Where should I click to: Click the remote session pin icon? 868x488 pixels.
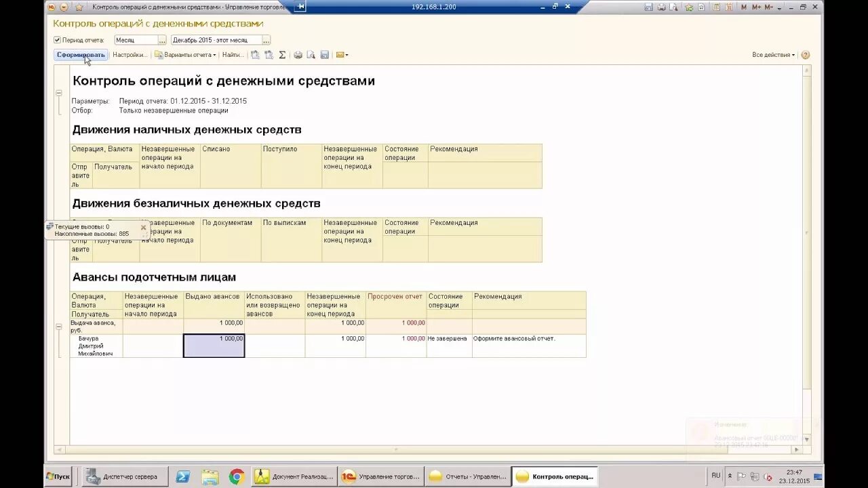pos(301,6)
